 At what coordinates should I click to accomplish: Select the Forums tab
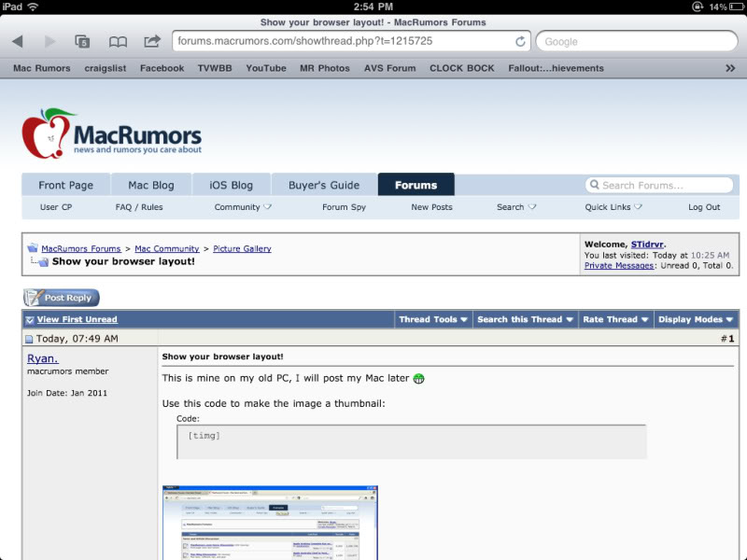pos(416,185)
